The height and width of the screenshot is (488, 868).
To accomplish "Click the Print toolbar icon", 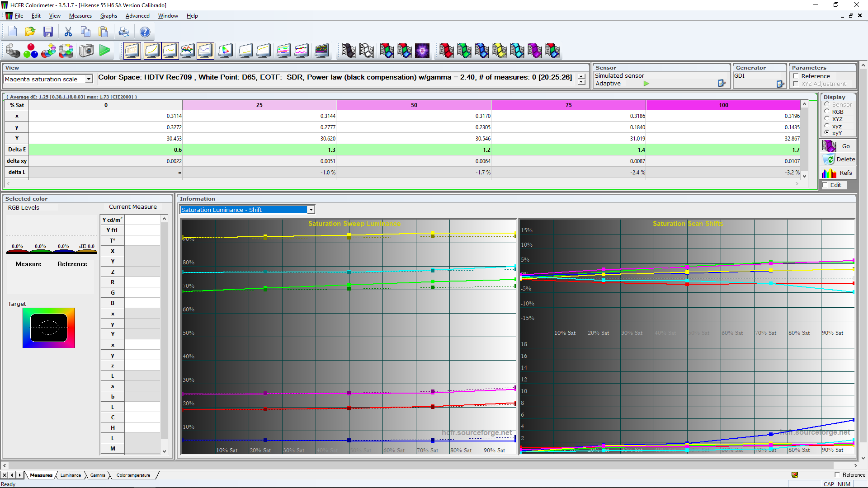I will 123,32.
